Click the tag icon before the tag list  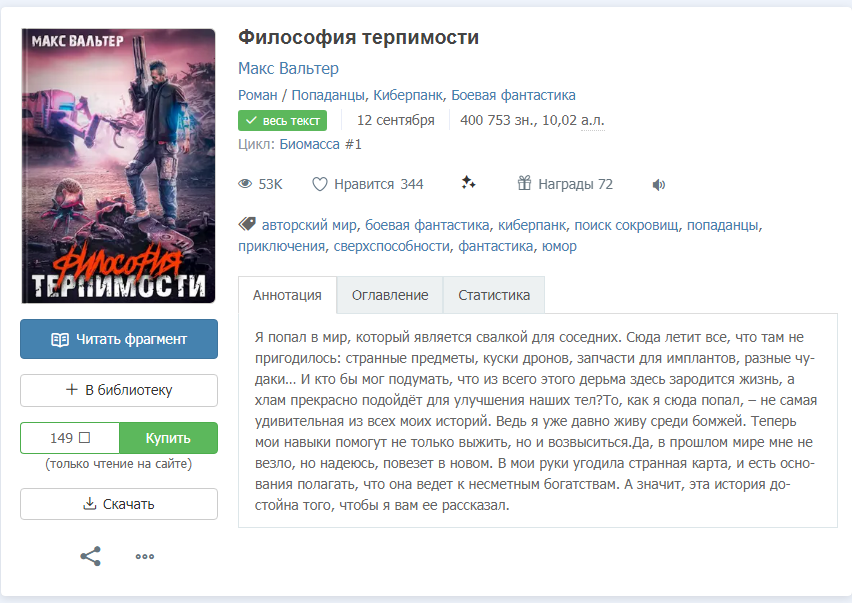pos(247,224)
